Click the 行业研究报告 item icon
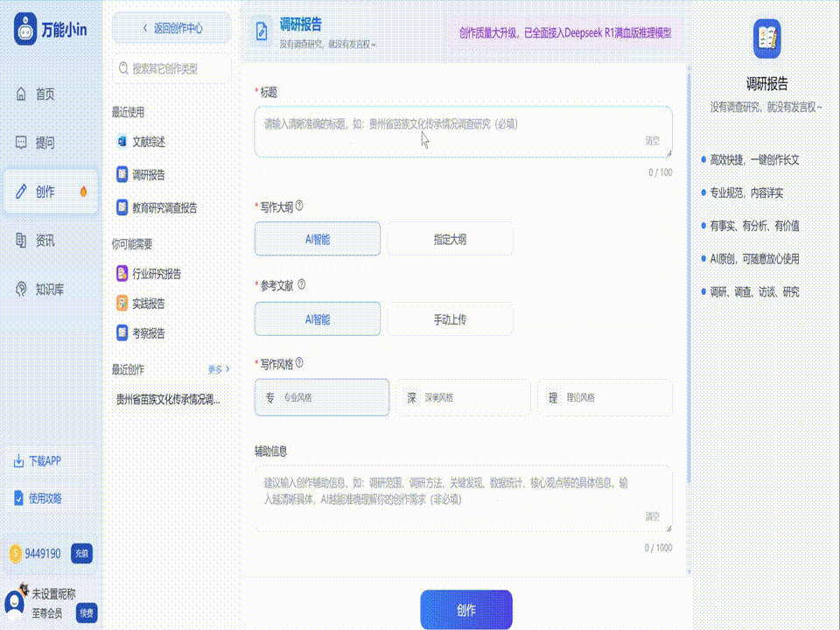The image size is (840, 630). tap(122, 273)
